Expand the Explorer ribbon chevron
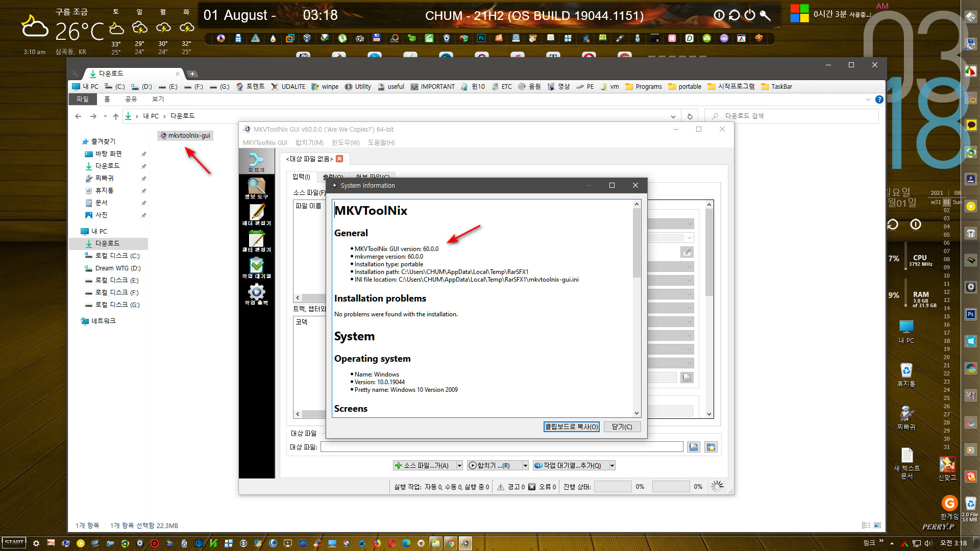 pos(868,99)
